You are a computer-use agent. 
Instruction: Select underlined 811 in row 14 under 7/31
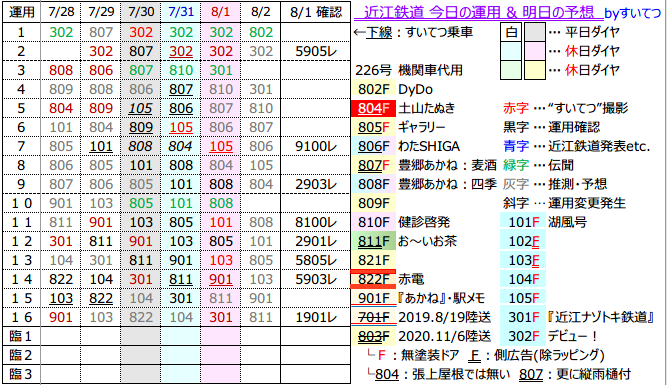pos(181,279)
